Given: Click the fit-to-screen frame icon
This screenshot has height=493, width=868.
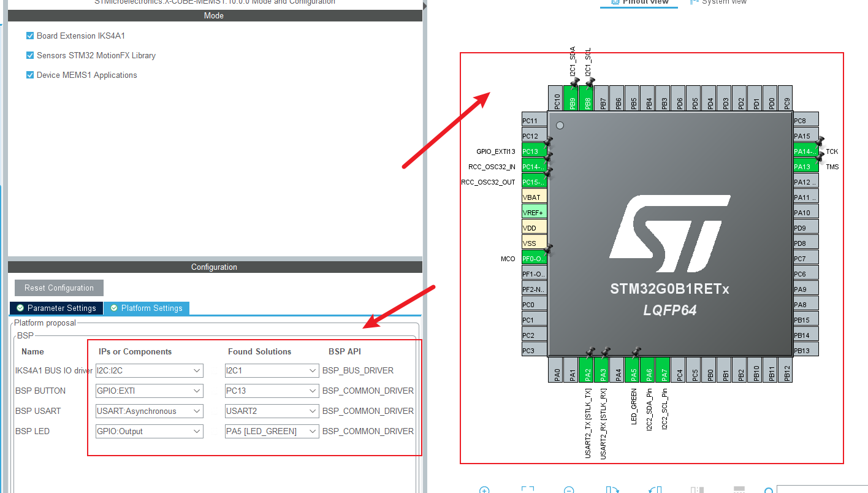Looking at the screenshot, I should pyautogui.click(x=527, y=491).
